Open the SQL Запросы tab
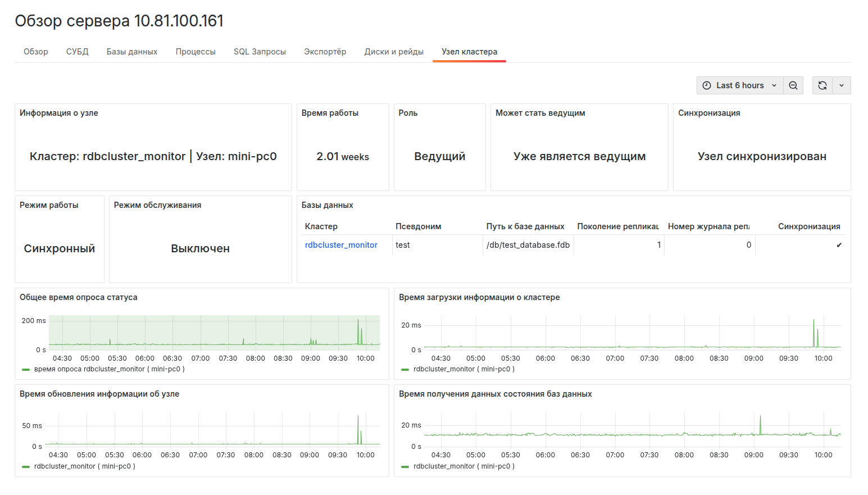The width and height of the screenshot is (868, 495). coord(260,52)
